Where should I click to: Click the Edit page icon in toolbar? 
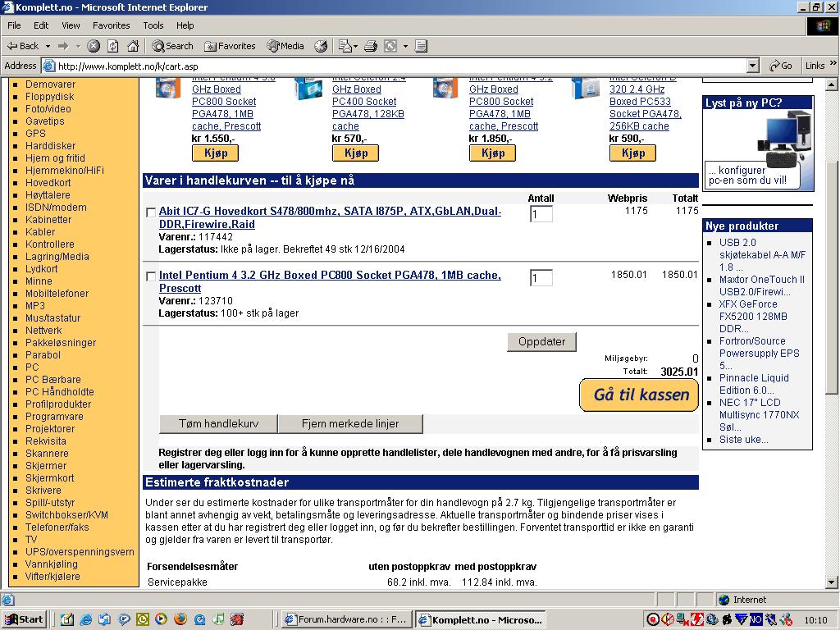tap(390, 46)
